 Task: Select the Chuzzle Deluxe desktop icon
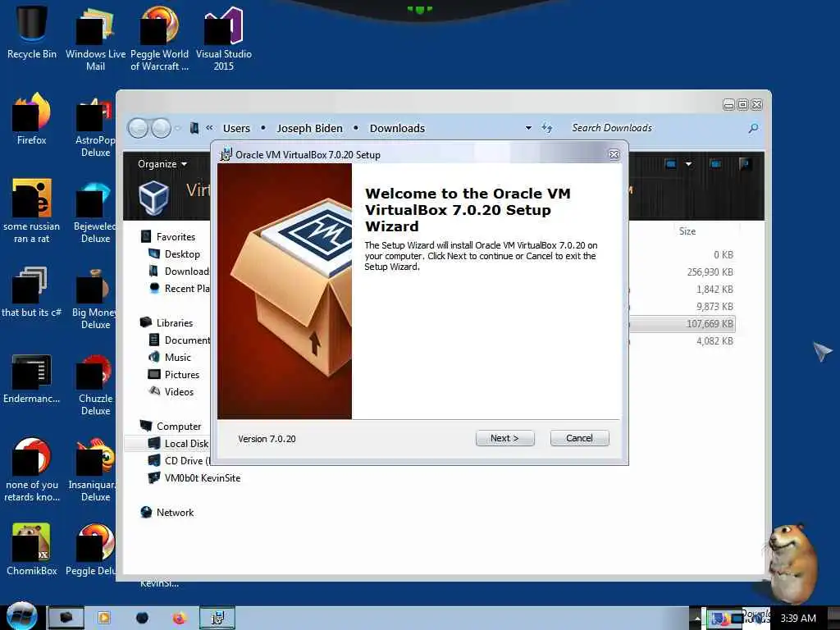pyautogui.click(x=95, y=384)
